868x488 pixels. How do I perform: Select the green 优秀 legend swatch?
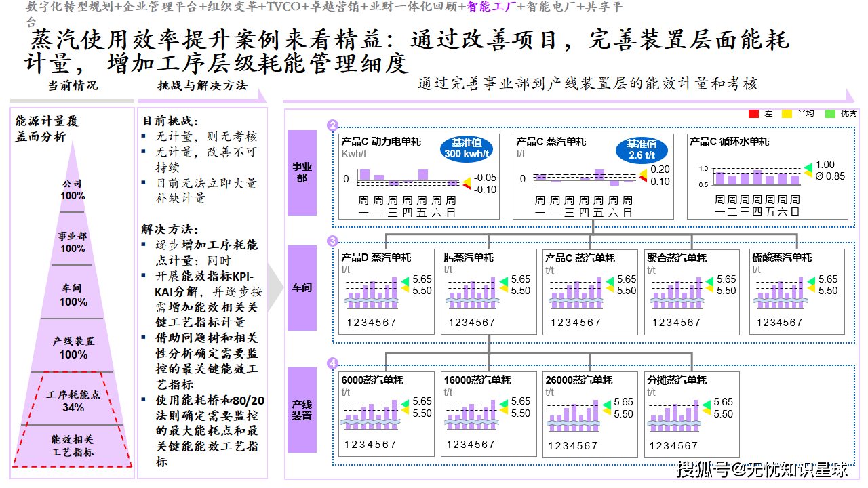pyautogui.click(x=830, y=113)
